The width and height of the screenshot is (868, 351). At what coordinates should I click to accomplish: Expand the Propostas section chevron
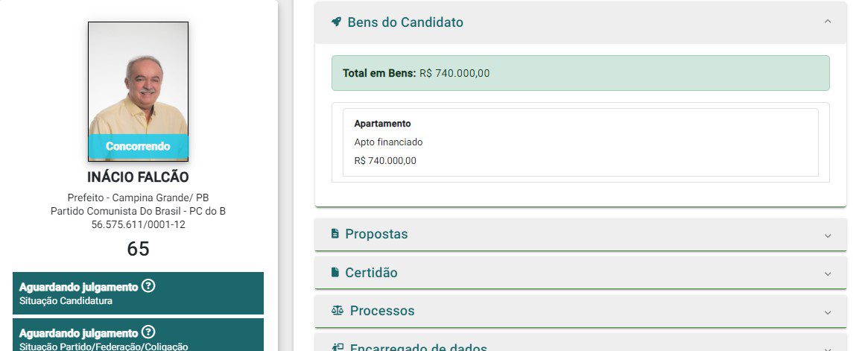point(827,235)
